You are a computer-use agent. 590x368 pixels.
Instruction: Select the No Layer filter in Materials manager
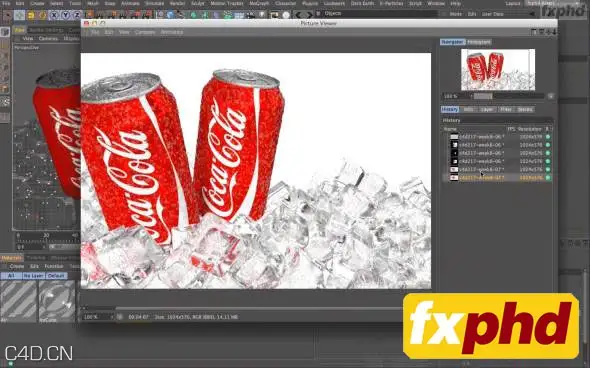(x=33, y=276)
